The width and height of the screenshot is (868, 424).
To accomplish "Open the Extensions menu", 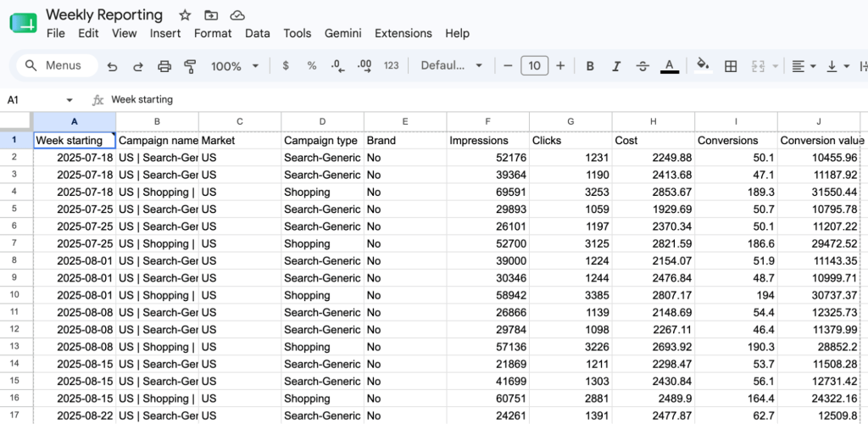I will pos(403,33).
